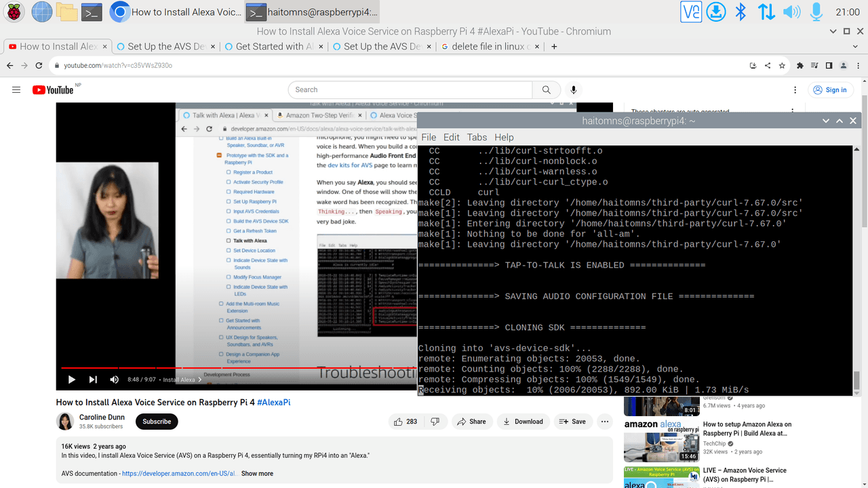868x488 pixels.
Task: Open the YouTube guide hamburger menu
Action: point(16,89)
